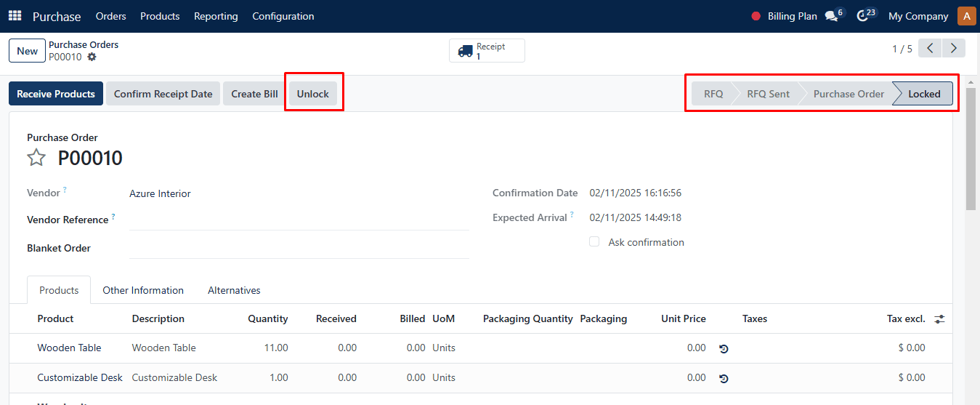
Task: Click the Expected Arrival value 14:49:18
Action: (636, 217)
